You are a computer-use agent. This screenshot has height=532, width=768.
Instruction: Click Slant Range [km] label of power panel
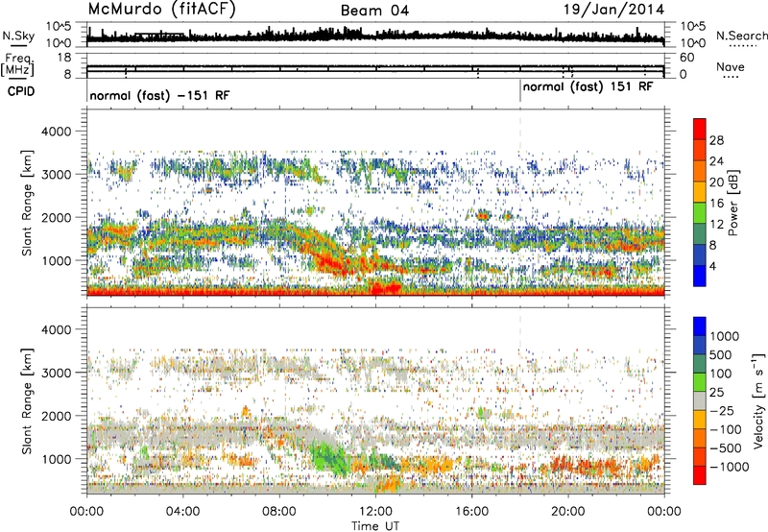[x=27, y=203]
